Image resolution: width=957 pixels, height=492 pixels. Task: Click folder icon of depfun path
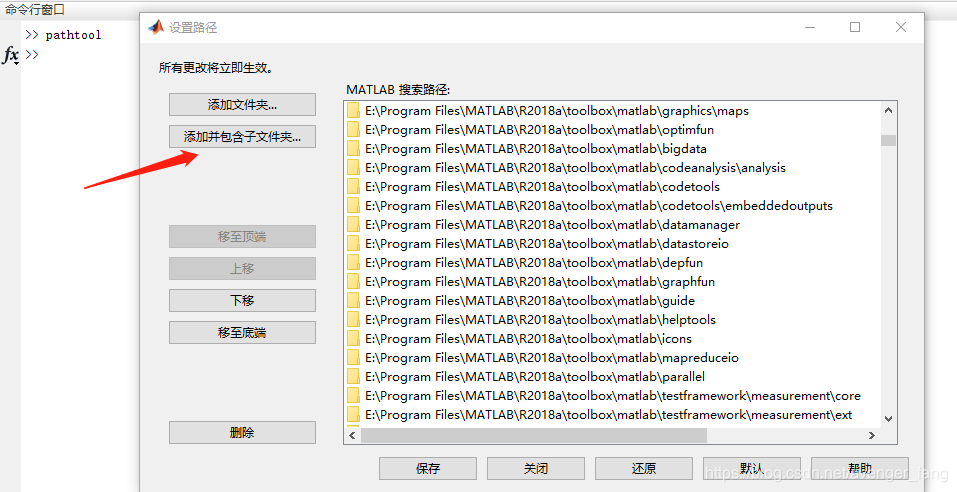click(x=353, y=262)
